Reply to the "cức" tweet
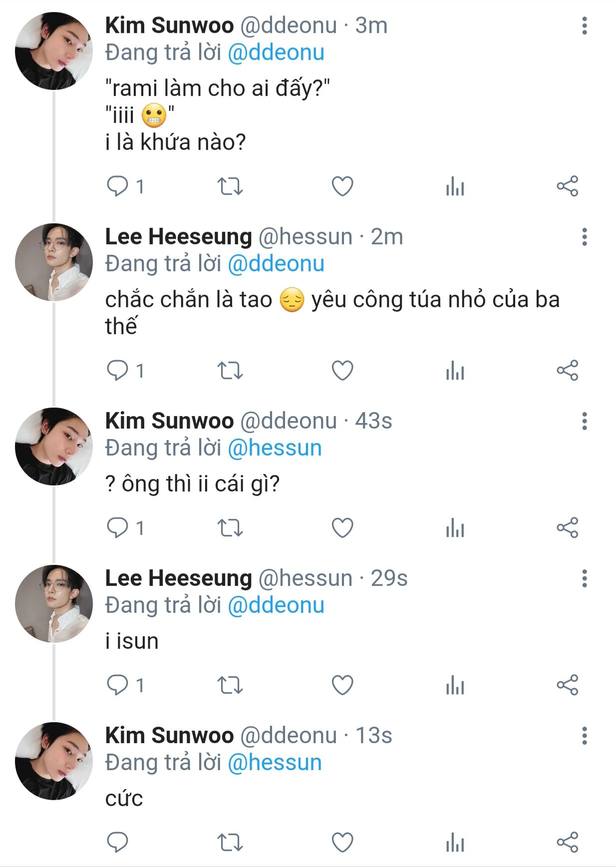The width and height of the screenshot is (616, 867). 118,843
